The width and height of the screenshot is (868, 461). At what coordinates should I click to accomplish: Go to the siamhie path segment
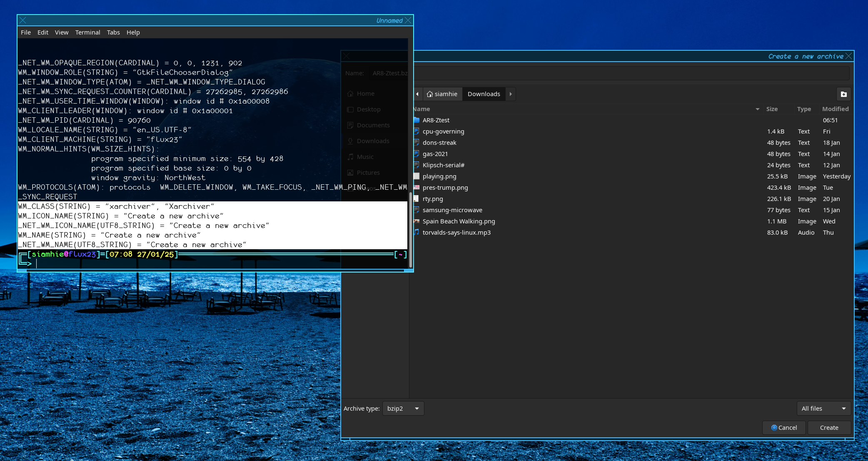click(x=442, y=94)
